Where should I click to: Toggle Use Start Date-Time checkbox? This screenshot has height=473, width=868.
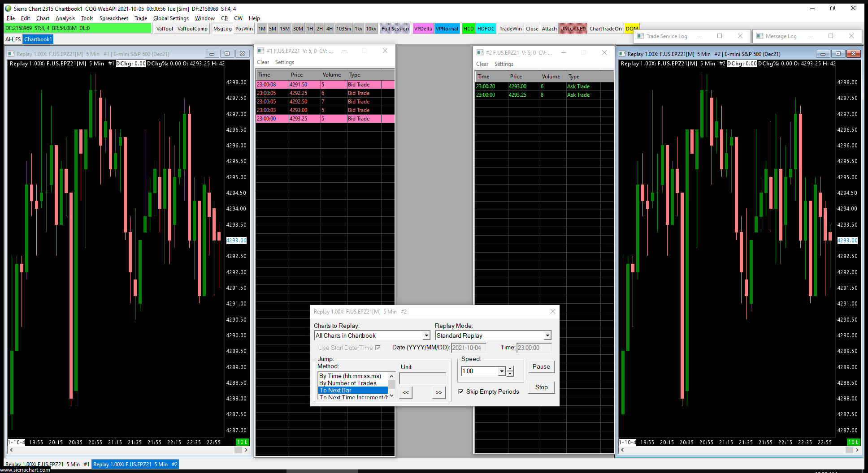(x=378, y=348)
